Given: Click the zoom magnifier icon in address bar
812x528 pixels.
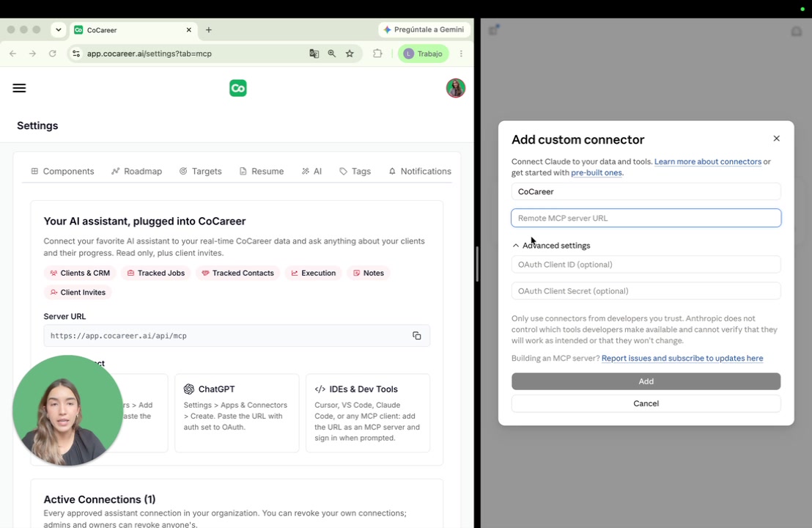Looking at the screenshot, I should pos(332,54).
